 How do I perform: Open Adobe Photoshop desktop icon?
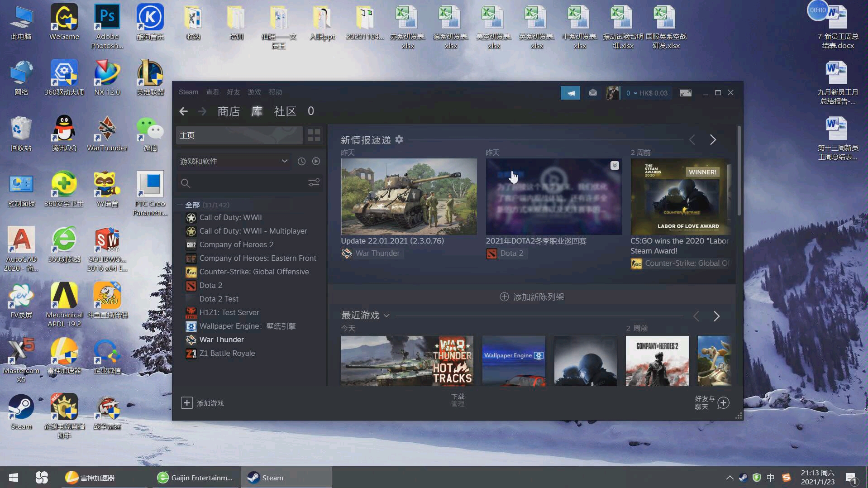[x=107, y=26]
